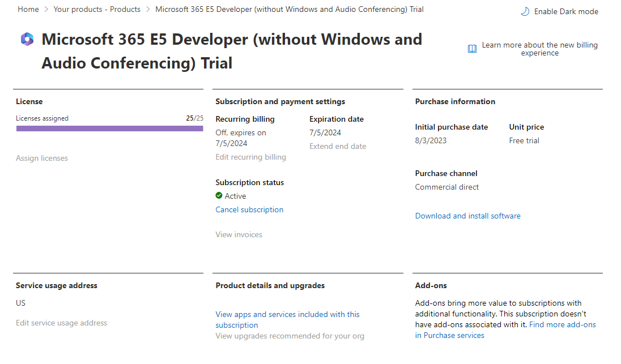Click Product details and upgrades heading
621x364 pixels.
270,286
